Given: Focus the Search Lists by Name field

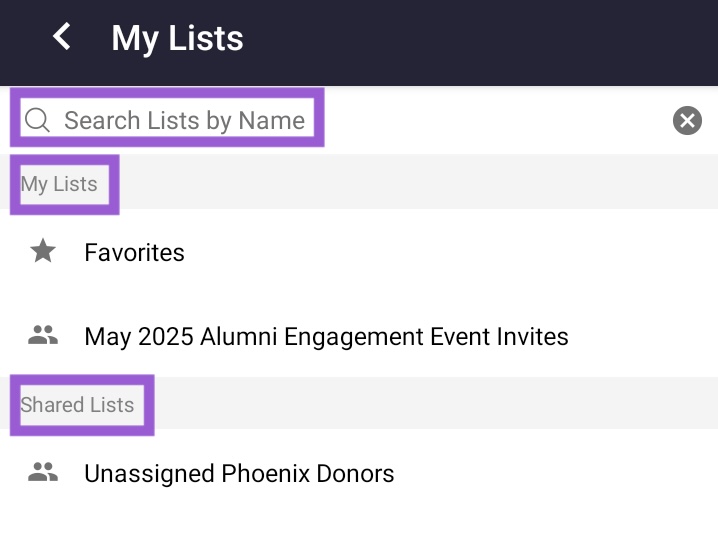Looking at the screenshot, I should point(359,120).
